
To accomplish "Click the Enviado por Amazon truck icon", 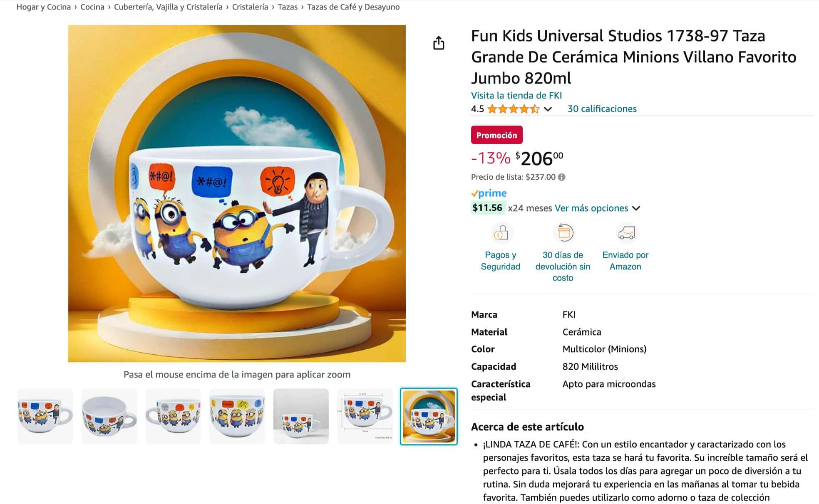I will pos(626,233).
